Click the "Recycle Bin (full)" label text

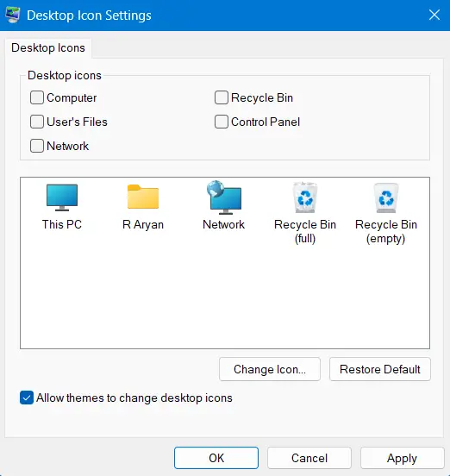pos(305,232)
